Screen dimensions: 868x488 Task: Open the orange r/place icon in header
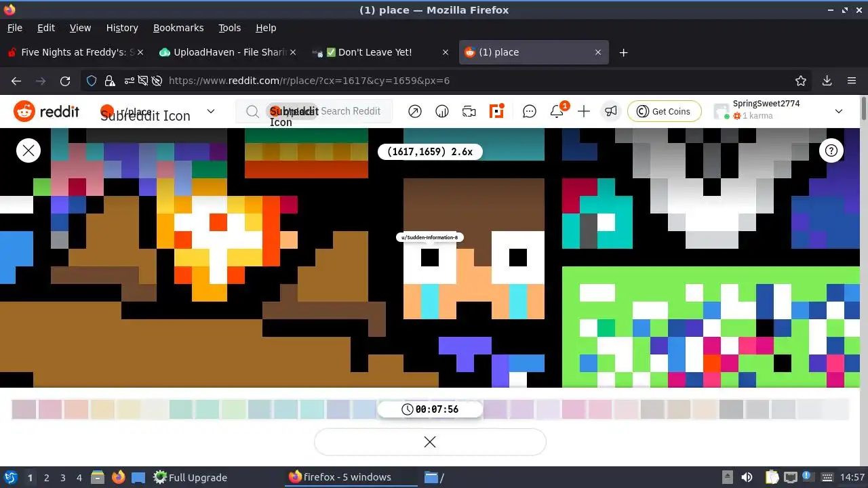coord(497,112)
